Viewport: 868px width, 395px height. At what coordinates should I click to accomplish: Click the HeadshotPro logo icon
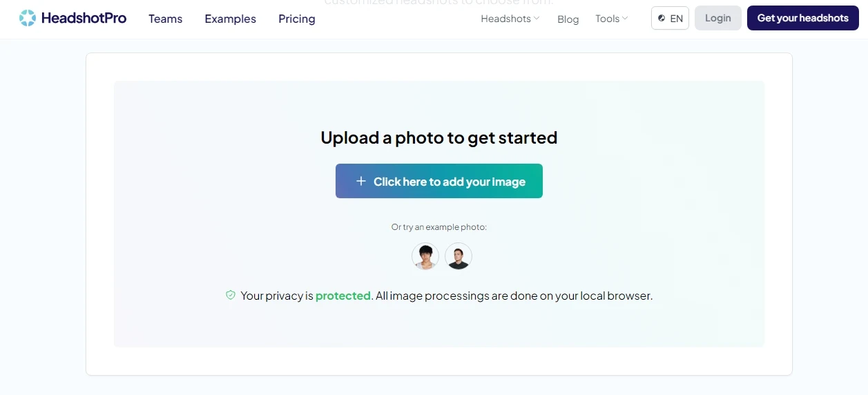tap(28, 18)
